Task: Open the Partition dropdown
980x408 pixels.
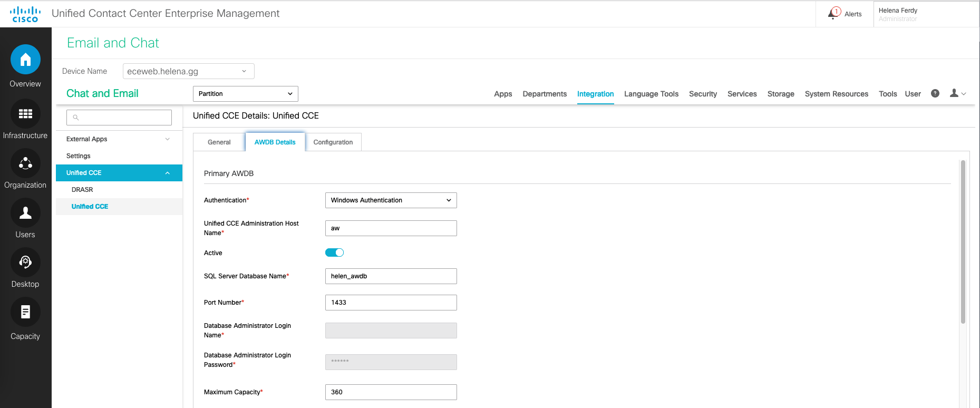Action: pyautogui.click(x=245, y=94)
